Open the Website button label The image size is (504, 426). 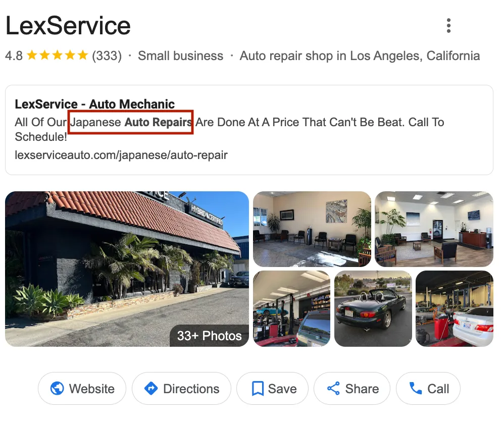pos(91,389)
